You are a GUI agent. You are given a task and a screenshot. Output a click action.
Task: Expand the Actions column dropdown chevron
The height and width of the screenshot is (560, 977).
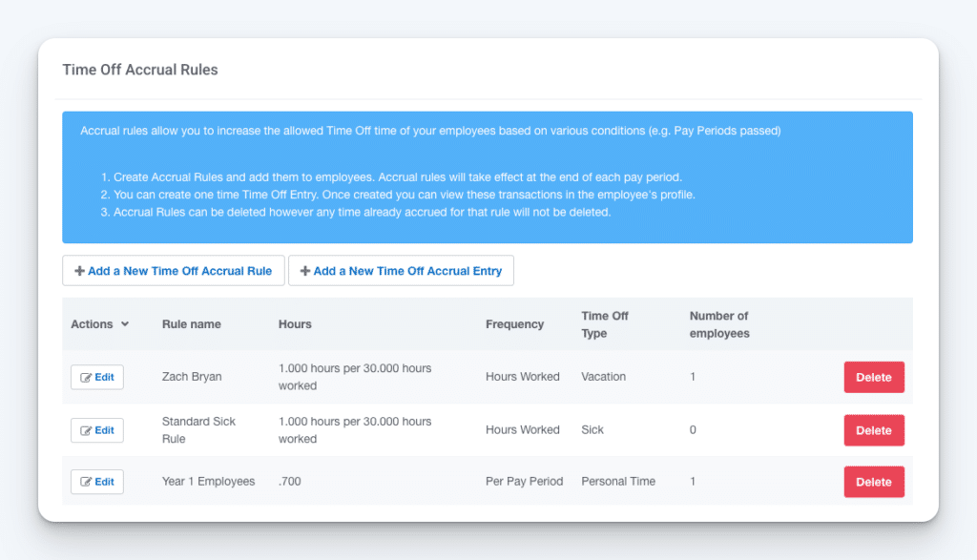125,324
